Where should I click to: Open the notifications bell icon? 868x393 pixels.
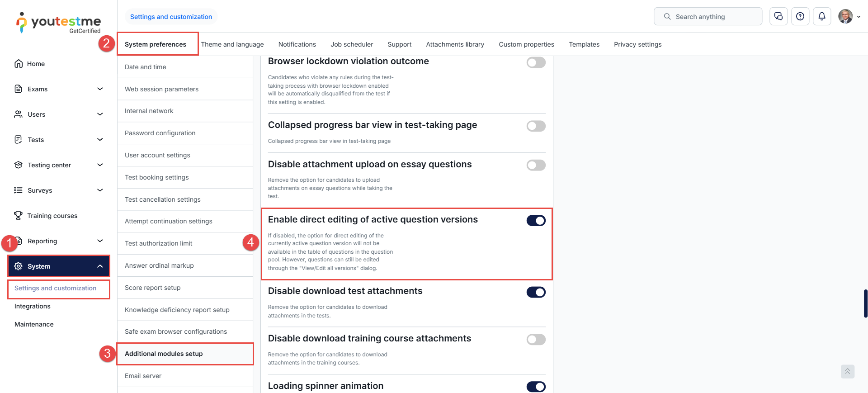click(822, 17)
